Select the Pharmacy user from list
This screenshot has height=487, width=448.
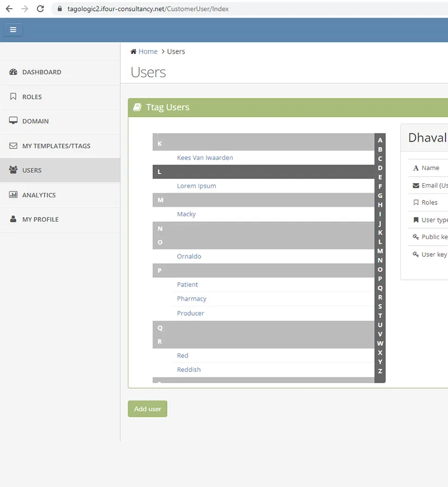191,298
